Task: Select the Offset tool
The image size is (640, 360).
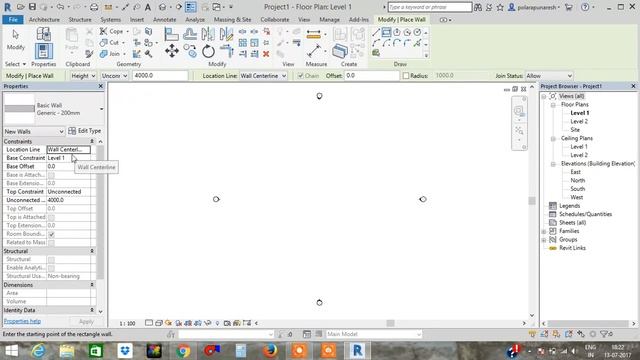Action: point(190,34)
